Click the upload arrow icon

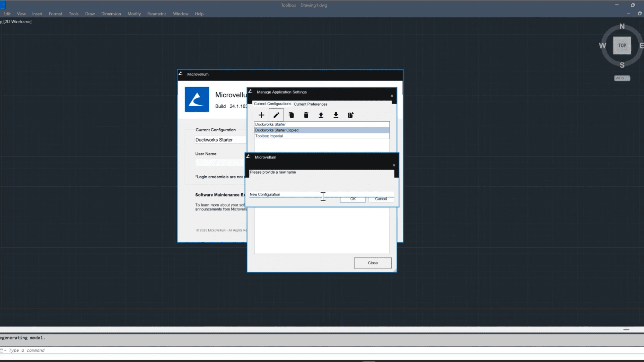321,115
